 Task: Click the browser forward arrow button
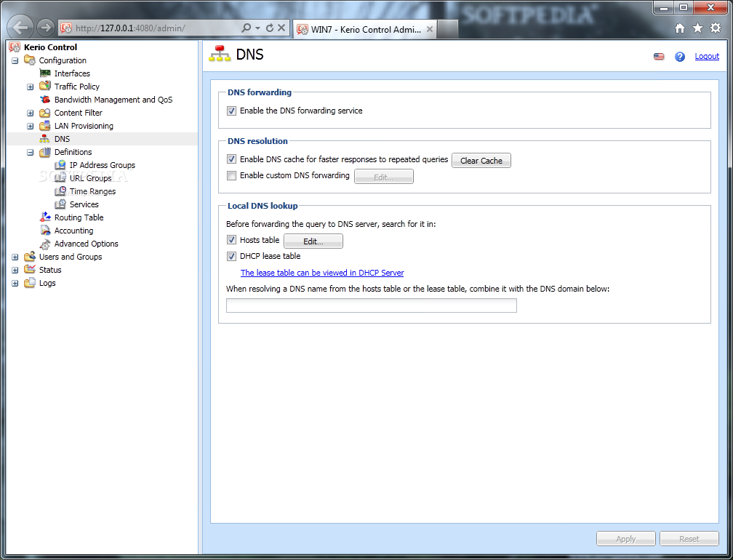pyautogui.click(x=45, y=28)
